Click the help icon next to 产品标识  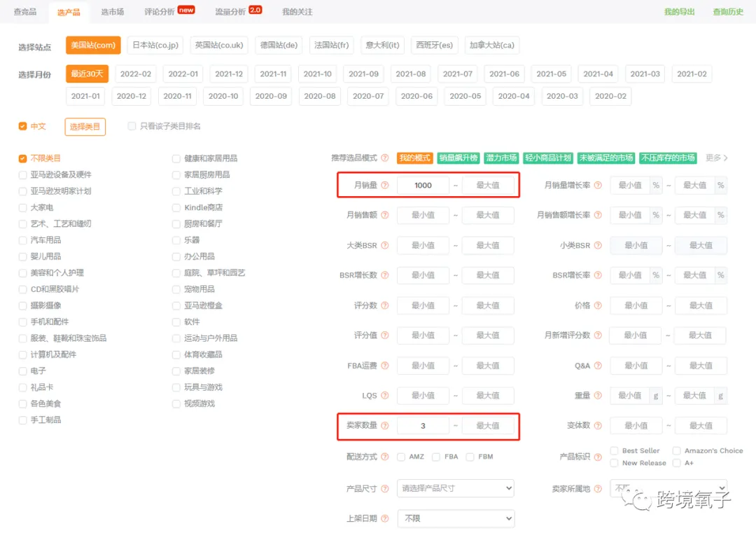tap(598, 457)
